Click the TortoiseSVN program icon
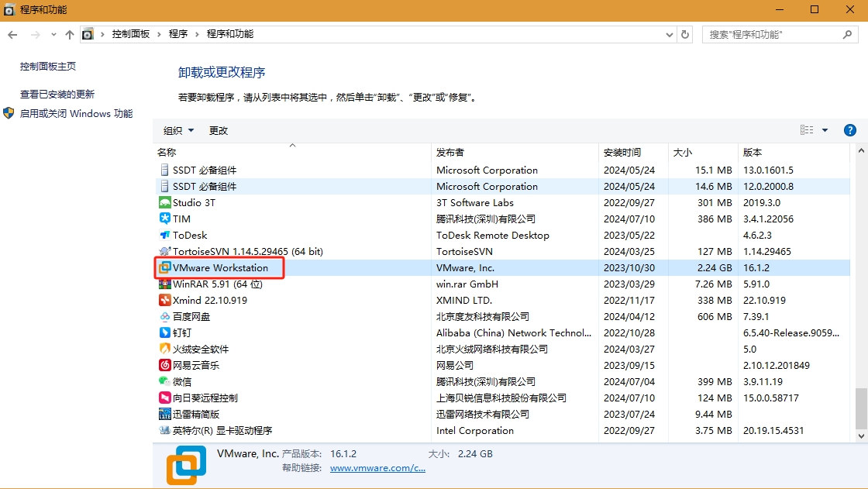The width and height of the screenshot is (868, 489). [164, 251]
